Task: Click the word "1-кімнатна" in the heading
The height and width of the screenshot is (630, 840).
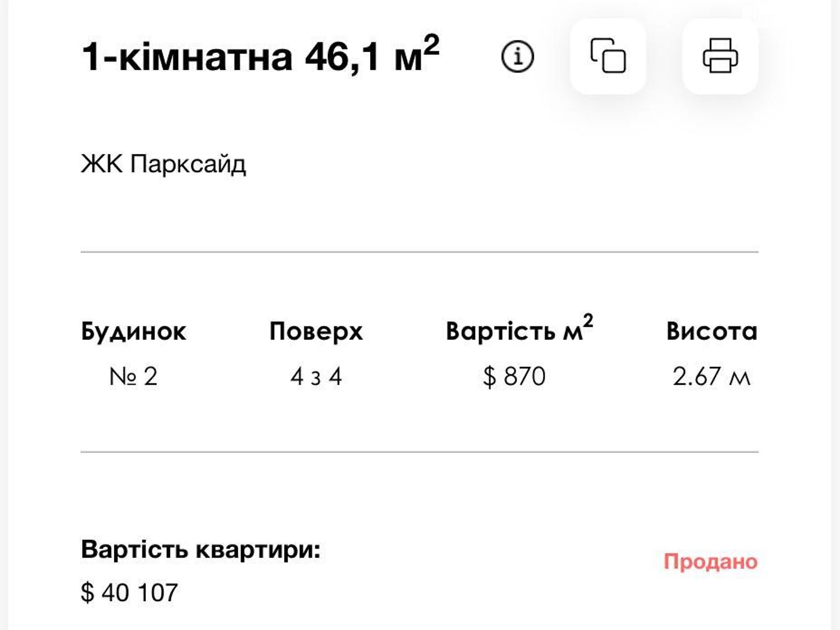Action: coord(187,57)
